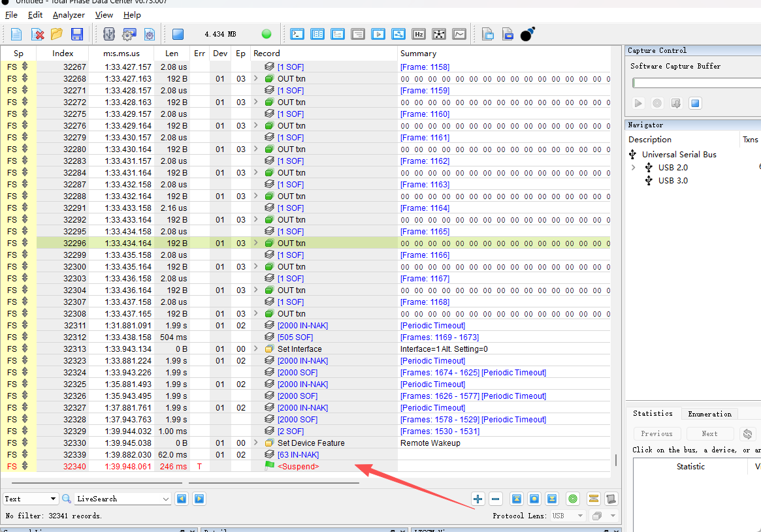Click the Hz bit-rate view icon

pyautogui.click(x=418, y=34)
